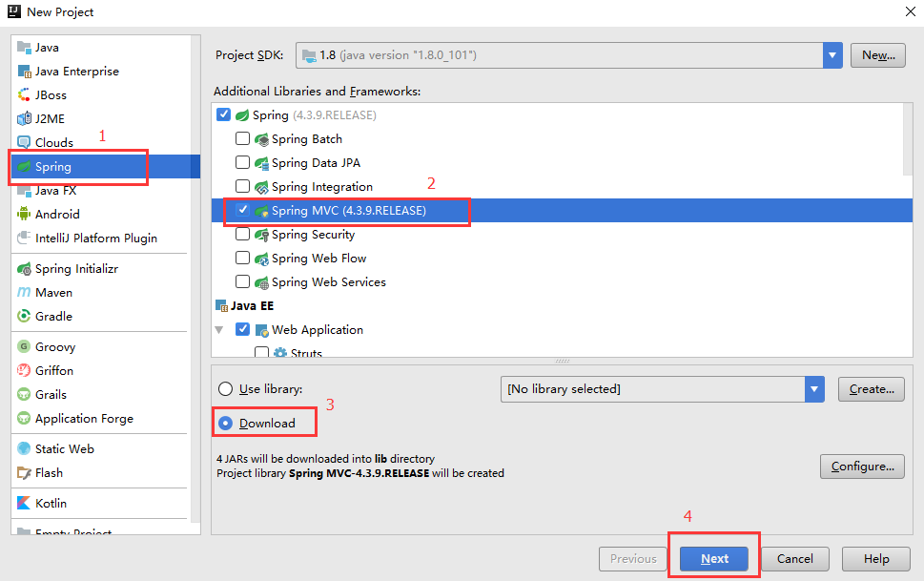Select the Kotlin icon in project list
Image resolution: width=924 pixels, height=581 pixels.
[24, 503]
